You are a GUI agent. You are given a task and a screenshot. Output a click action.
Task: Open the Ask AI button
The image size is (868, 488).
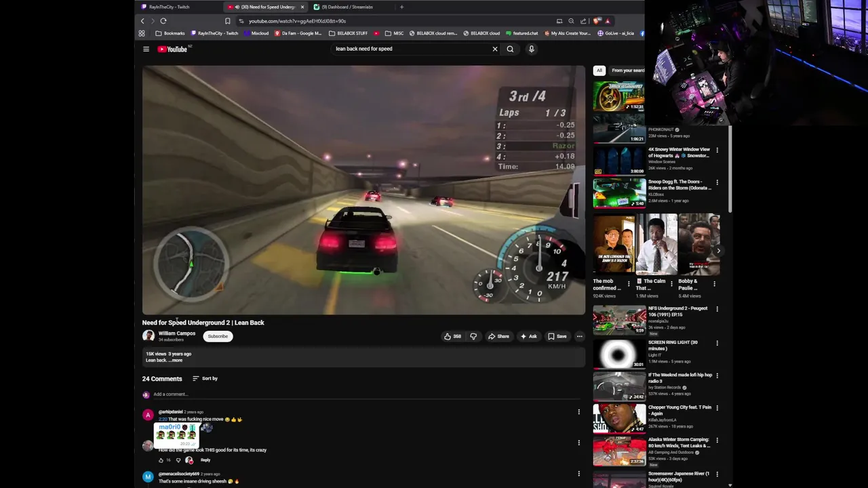(x=528, y=336)
